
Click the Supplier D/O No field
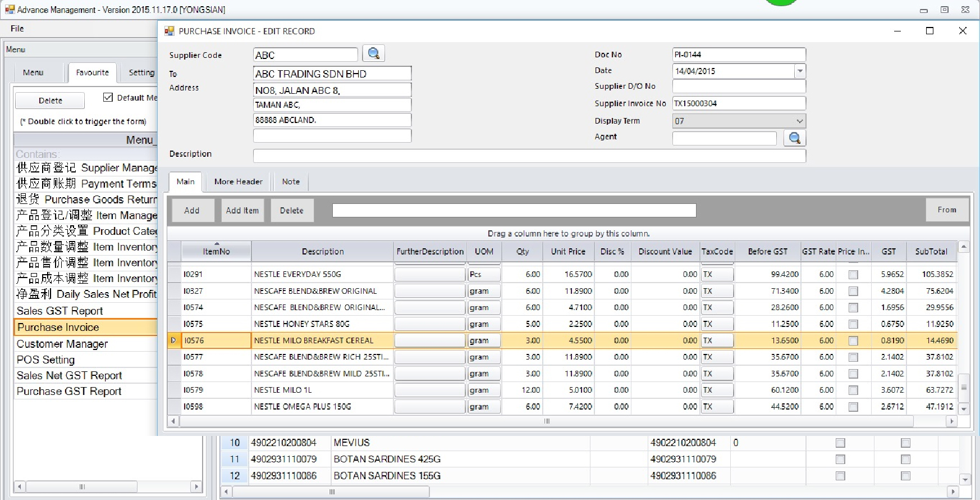pos(739,86)
